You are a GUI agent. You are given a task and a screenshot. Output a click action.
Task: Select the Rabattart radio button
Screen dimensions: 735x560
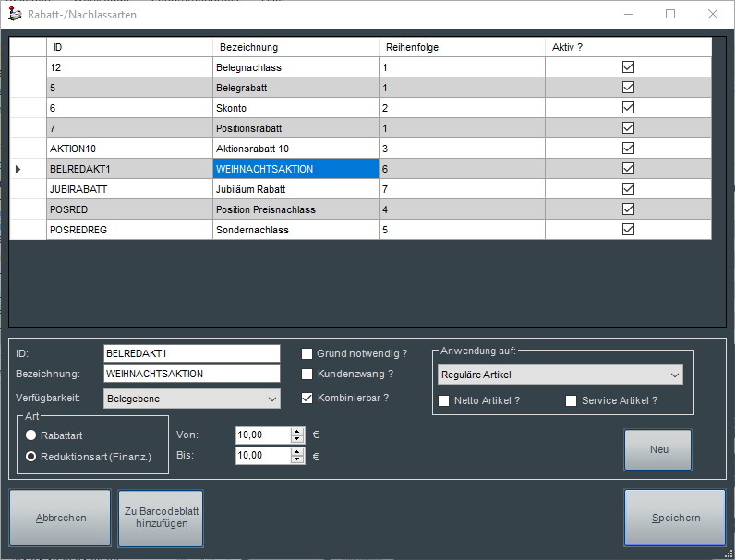click(x=31, y=435)
